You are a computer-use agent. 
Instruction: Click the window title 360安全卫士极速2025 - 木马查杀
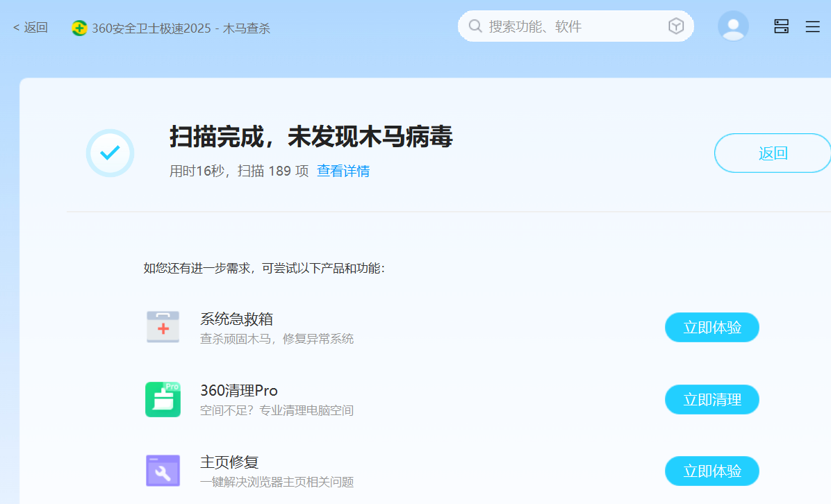coord(181,28)
